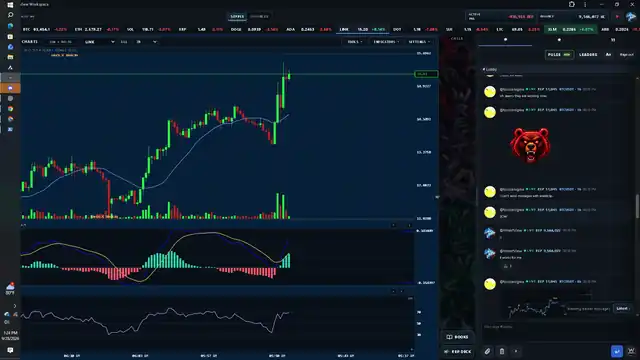Switch to the LEADERS view
The image size is (640, 360).
click(x=588, y=55)
